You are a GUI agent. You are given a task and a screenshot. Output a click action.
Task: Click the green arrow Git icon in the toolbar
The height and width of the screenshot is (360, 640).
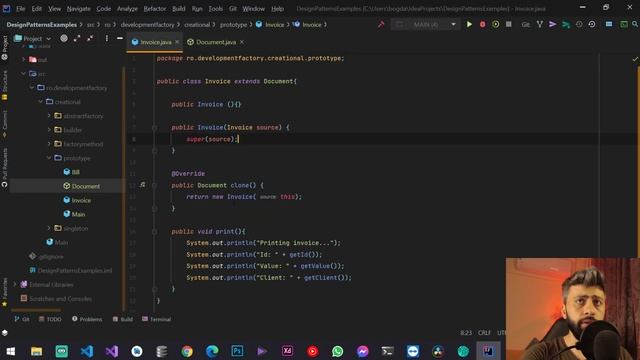(x=566, y=24)
